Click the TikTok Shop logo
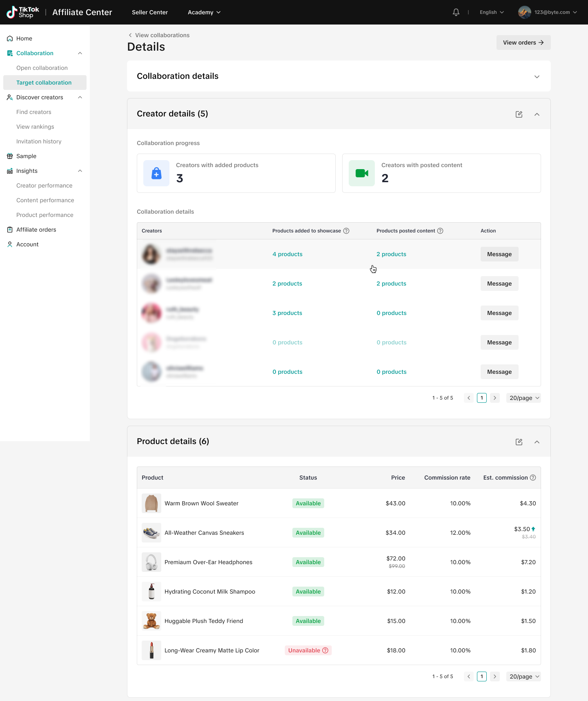 (23, 12)
